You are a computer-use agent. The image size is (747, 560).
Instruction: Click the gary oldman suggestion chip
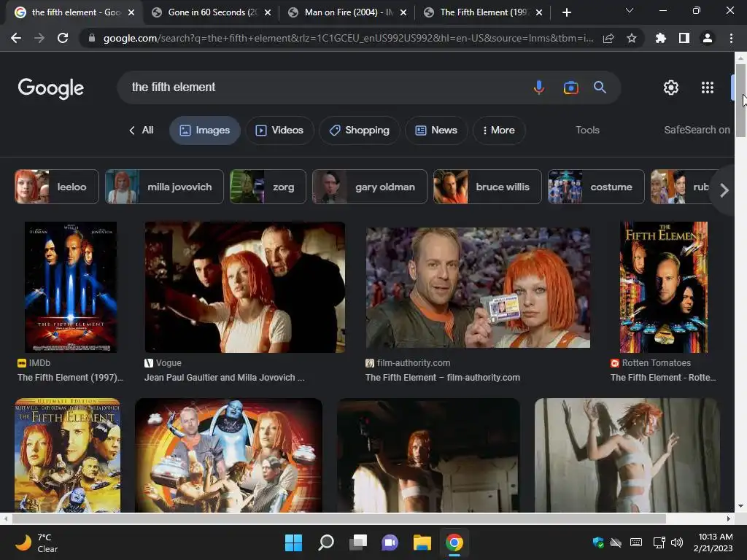coord(370,187)
